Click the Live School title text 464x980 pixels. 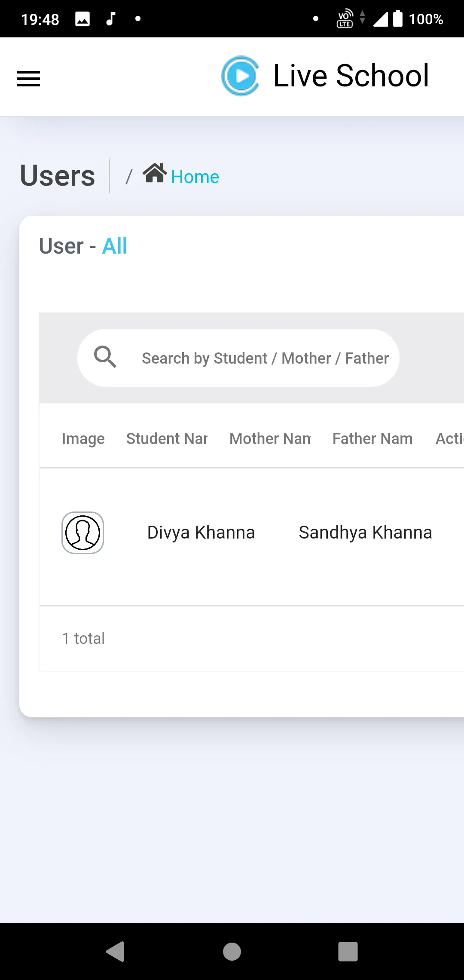351,76
